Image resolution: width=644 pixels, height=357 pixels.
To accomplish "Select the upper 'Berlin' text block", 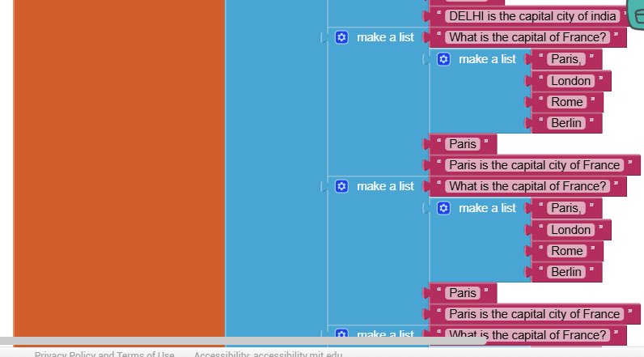I will click(x=566, y=123).
